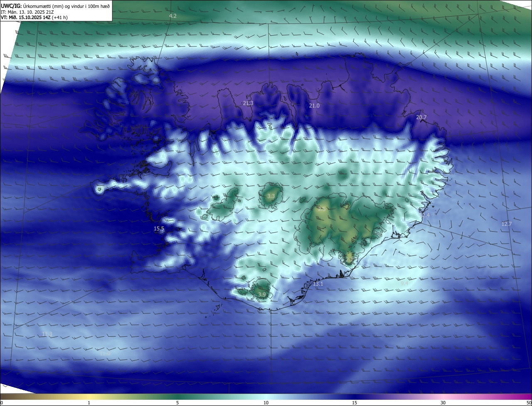Click the 11.0 value in the southwest ocean
This screenshot has width=532, height=406.
tap(104, 354)
